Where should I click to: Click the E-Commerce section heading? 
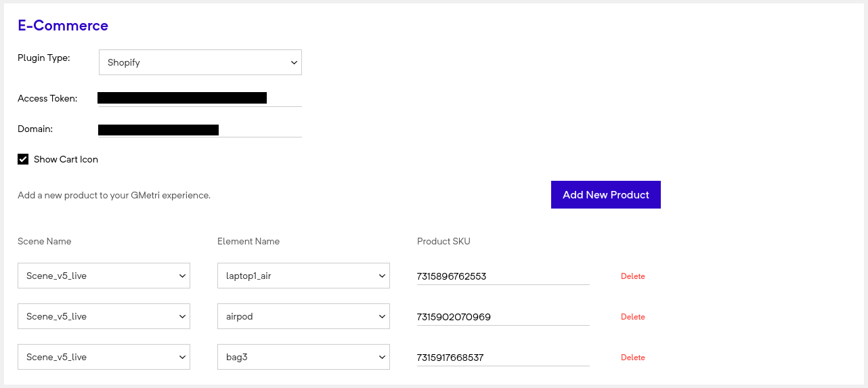(63, 26)
